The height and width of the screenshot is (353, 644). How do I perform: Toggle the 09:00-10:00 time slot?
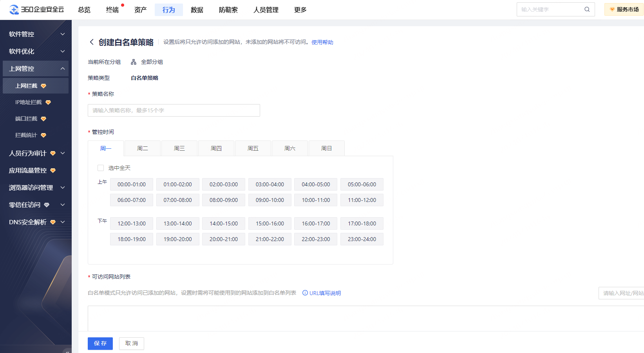pyautogui.click(x=270, y=200)
